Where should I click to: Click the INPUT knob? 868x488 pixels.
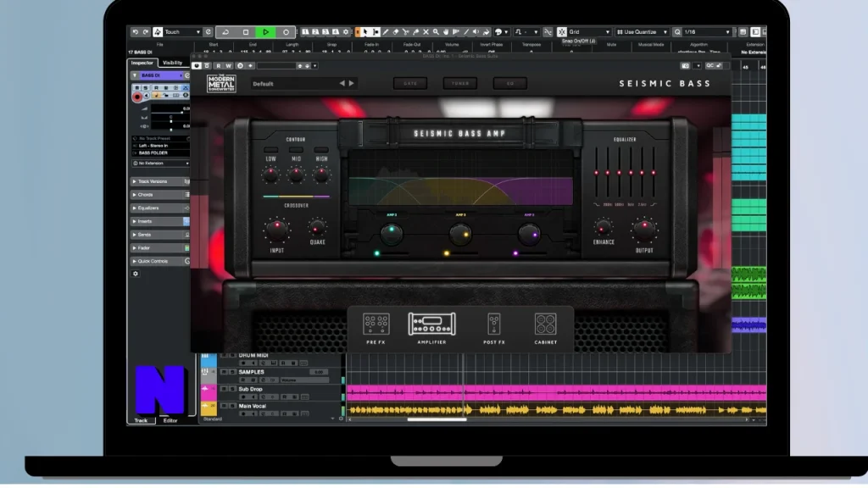(277, 230)
